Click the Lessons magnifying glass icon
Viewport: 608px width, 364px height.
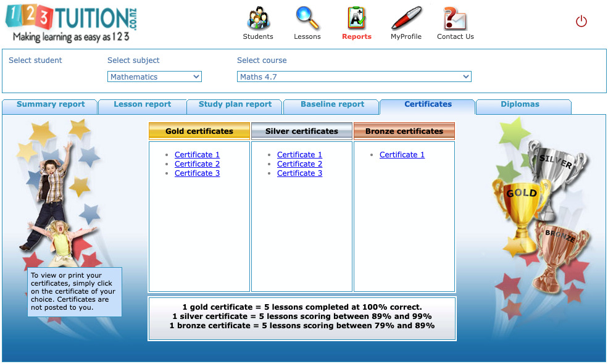pos(307,19)
